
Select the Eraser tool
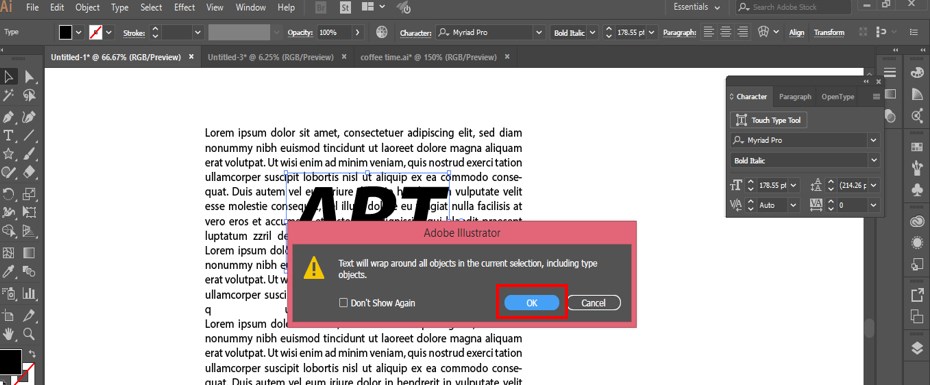[29, 173]
